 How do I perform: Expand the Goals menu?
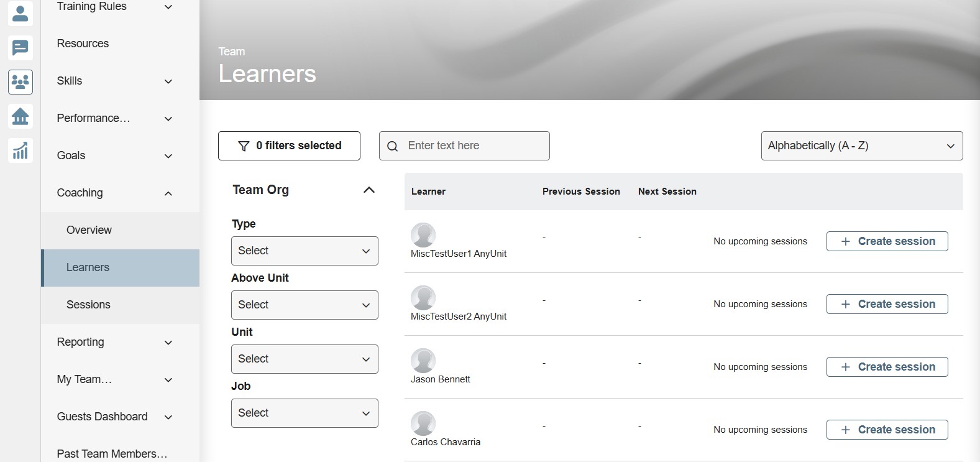(x=121, y=155)
